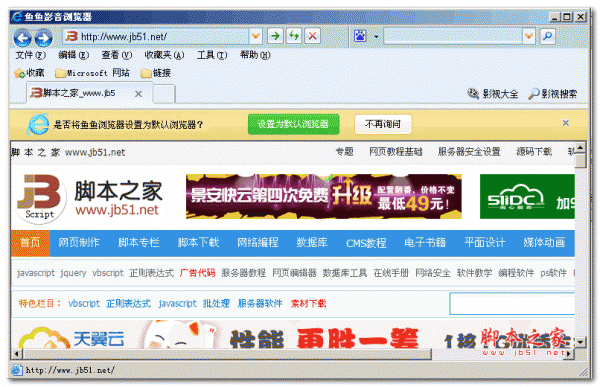Open the 网络编程 navigation item
This screenshot has width=600, height=387.
pyautogui.click(x=258, y=243)
